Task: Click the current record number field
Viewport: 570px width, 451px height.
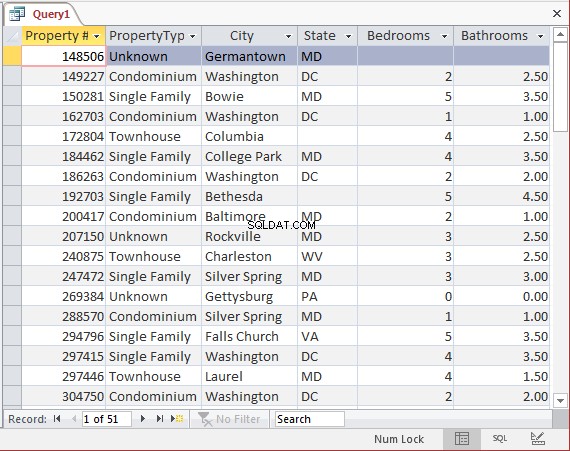Action: point(107,419)
